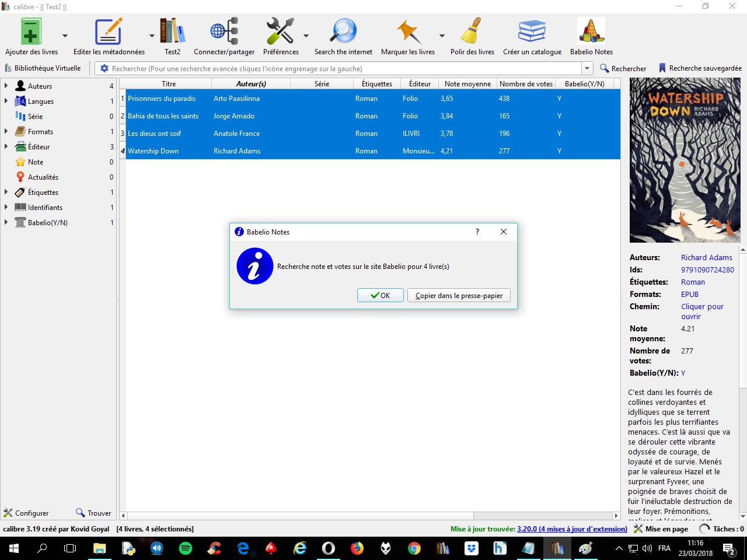Expand the Babelio(Y/N) category
The width and height of the screenshot is (747, 560).
(x=6, y=222)
